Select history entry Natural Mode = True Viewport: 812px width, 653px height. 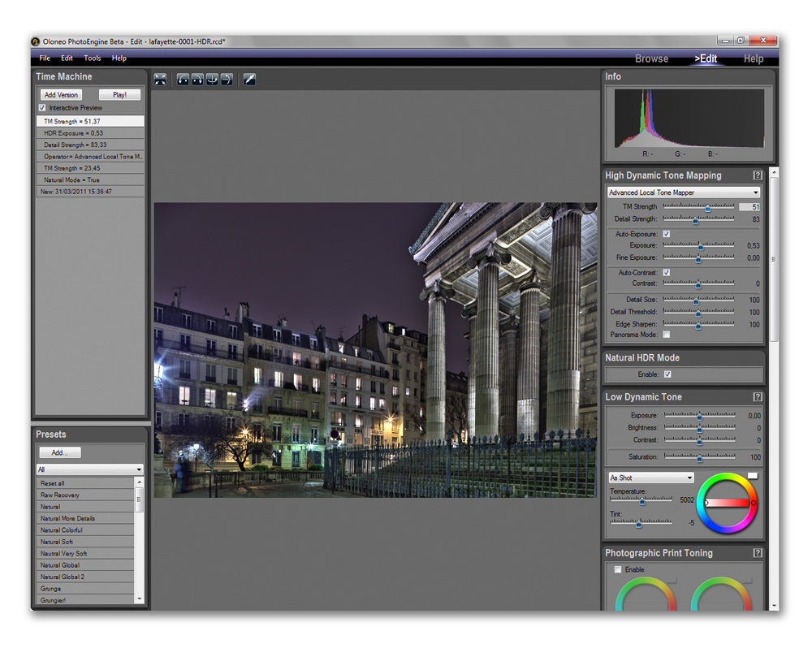point(90,179)
